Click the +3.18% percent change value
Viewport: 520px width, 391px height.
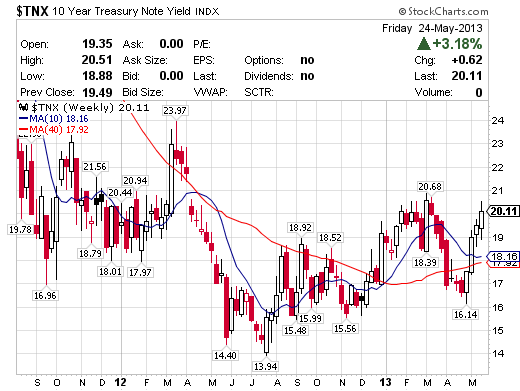457,44
